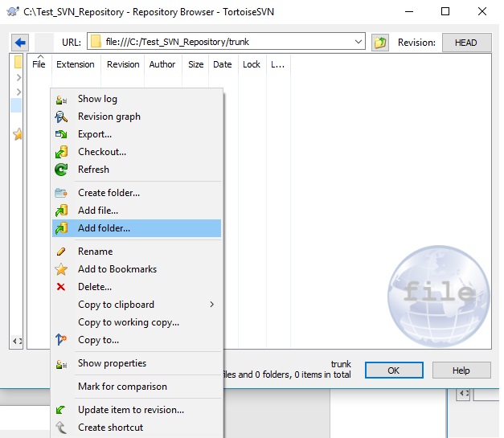Select Create folder... menu entry
Image resolution: width=504 pixels, height=438 pixels.
coord(137,193)
